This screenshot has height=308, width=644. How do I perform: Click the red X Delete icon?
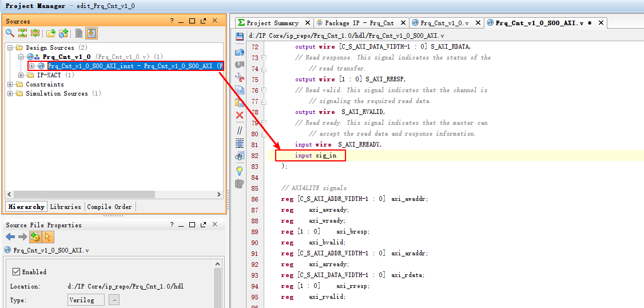tap(240, 115)
